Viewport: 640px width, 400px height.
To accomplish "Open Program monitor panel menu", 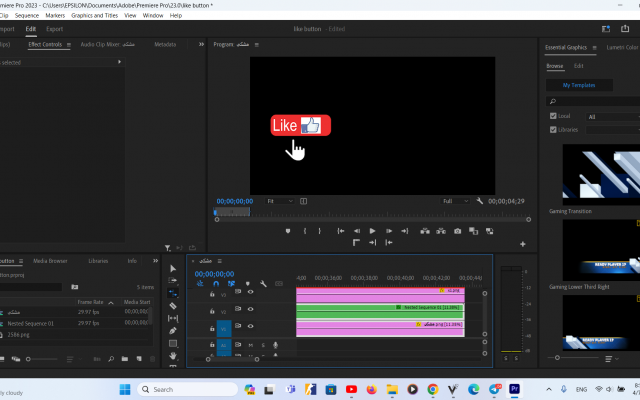I will click(x=257, y=44).
